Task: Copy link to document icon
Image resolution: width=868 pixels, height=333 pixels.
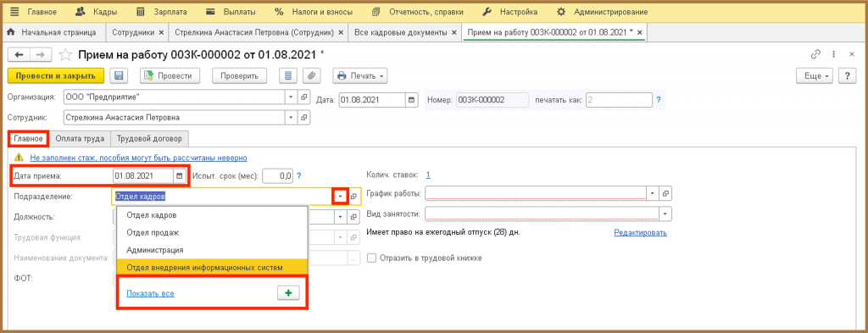Action: click(x=815, y=54)
